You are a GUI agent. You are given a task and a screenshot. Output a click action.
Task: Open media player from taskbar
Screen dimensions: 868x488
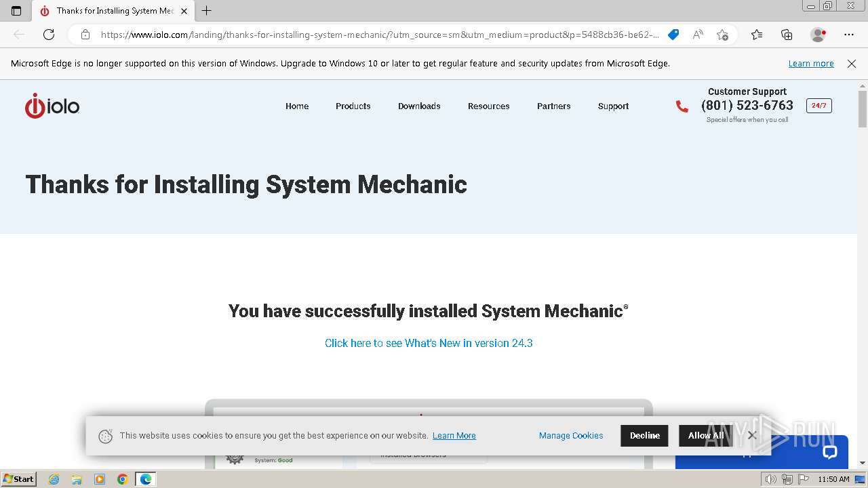[x=100, y=479]
